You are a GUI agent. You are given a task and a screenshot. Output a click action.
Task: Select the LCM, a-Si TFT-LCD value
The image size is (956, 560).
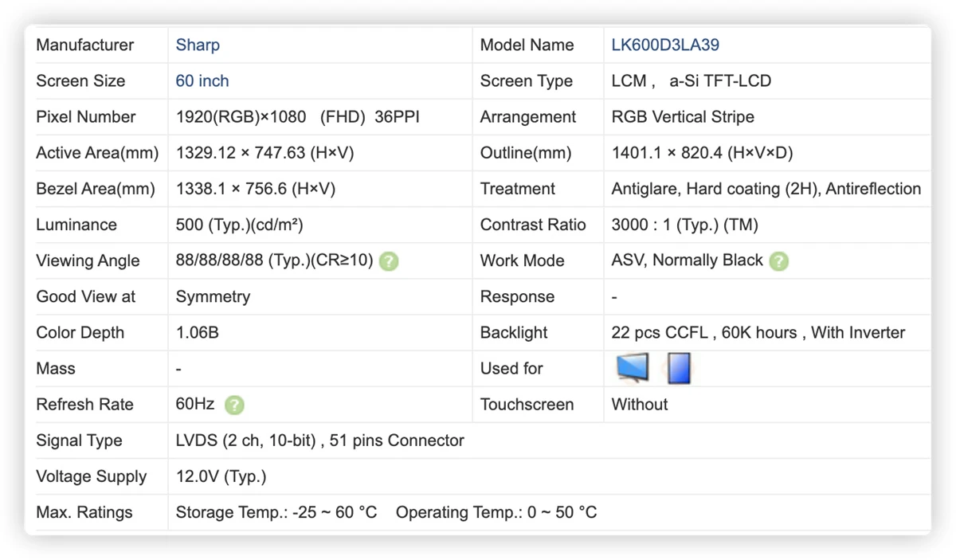point(692,81)
